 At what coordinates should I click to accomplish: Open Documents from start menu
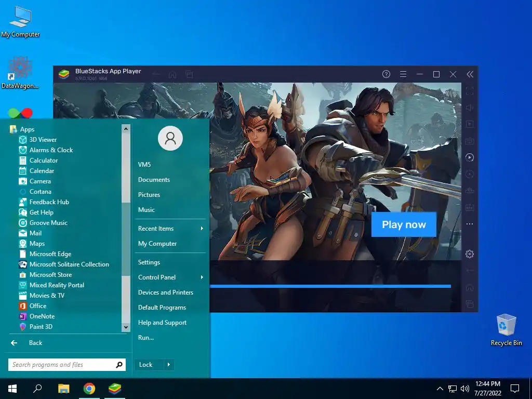[x=154, y=180]
